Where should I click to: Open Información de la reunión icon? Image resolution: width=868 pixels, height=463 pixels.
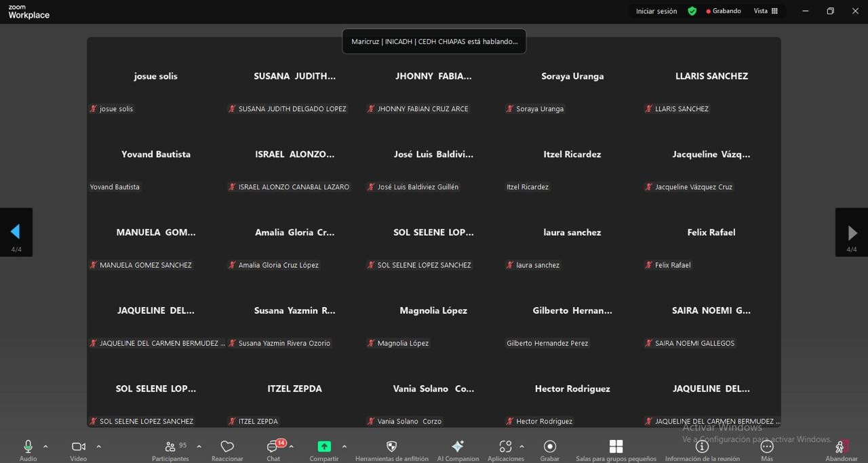pyautogui.click(x=702, y=447)
